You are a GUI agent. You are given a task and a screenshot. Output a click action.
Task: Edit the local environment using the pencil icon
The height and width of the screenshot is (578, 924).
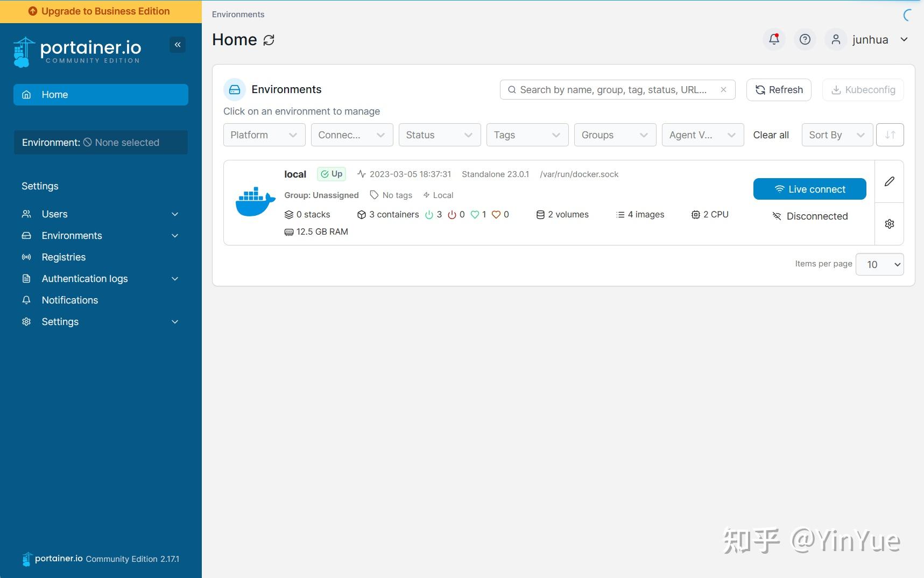point(890,181)
